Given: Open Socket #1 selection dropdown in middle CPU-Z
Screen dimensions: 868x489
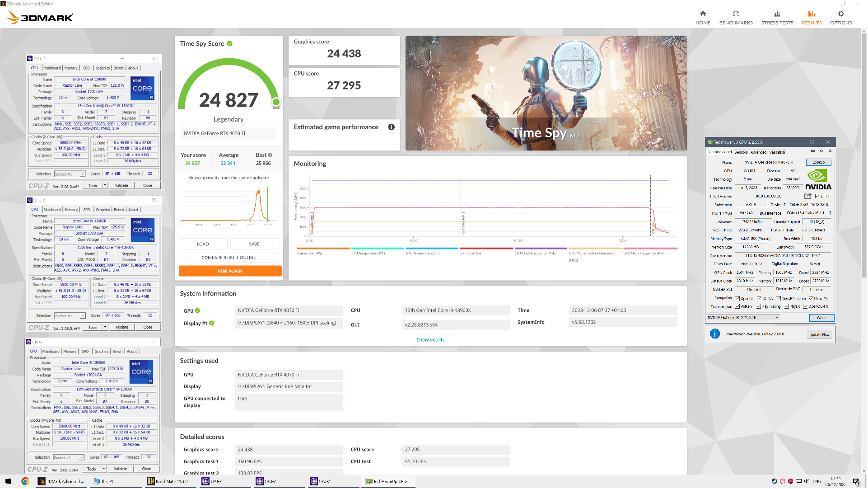Looking at the screenshot, I should [x=70, y=316].
